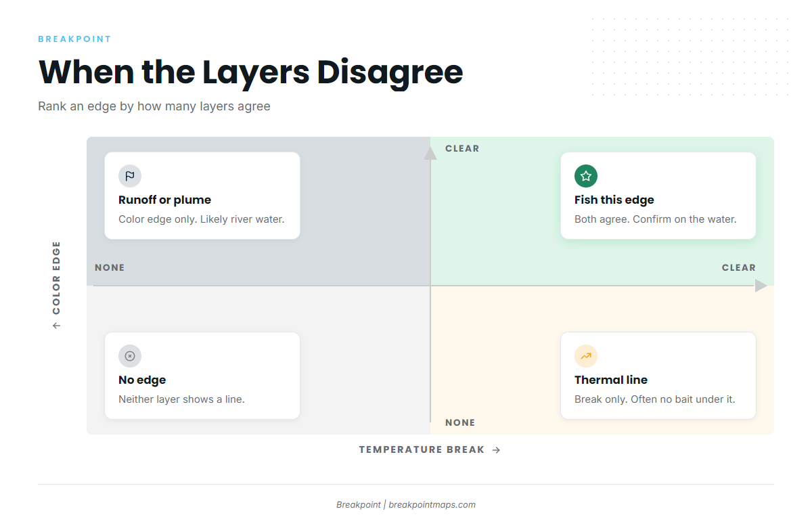This screenshot has width=812, height=528.
Task: Select the 'Thermal line' heading
Action: (x=611, y=380)
